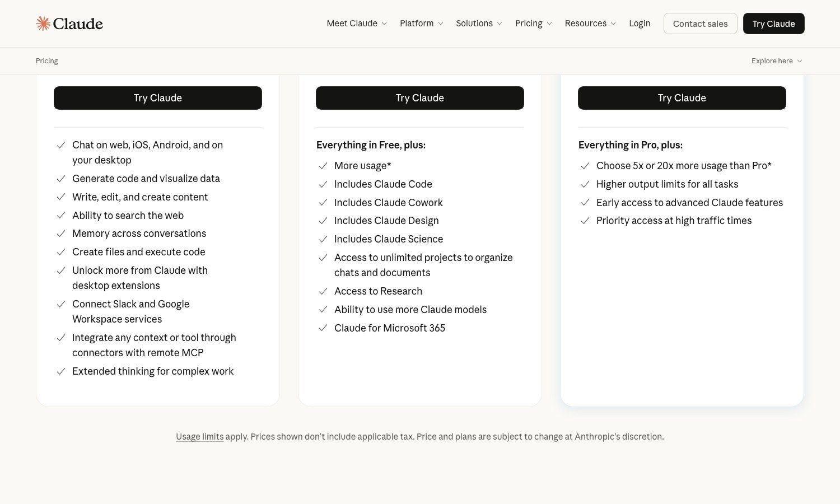Click 'Priority access at high traffic times'

674,221
